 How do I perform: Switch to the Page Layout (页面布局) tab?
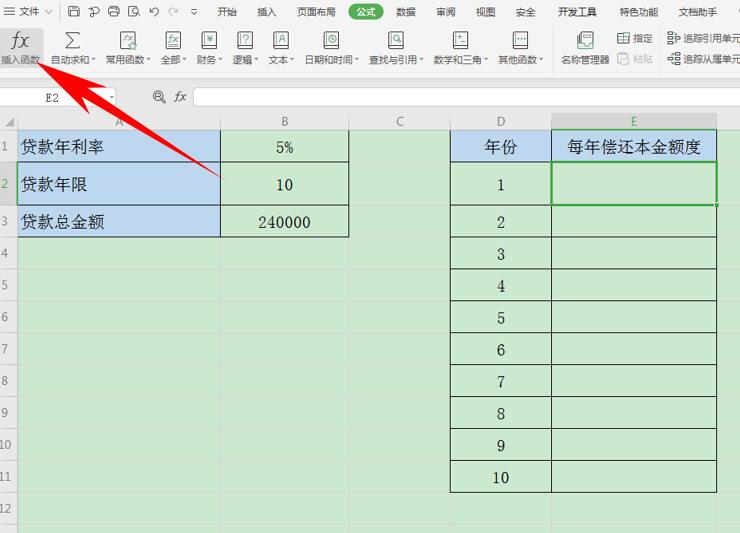click(316, 12)
